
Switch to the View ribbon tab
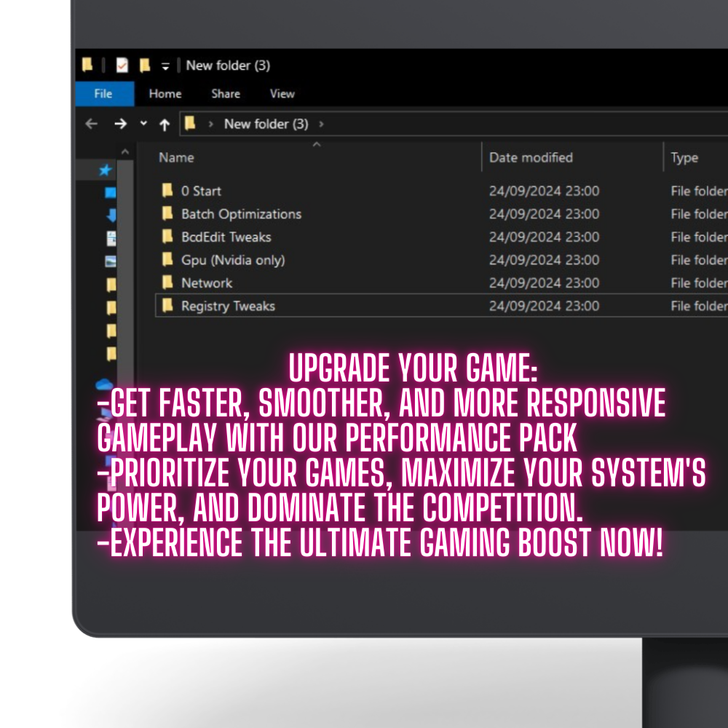(x=282, y=94)
